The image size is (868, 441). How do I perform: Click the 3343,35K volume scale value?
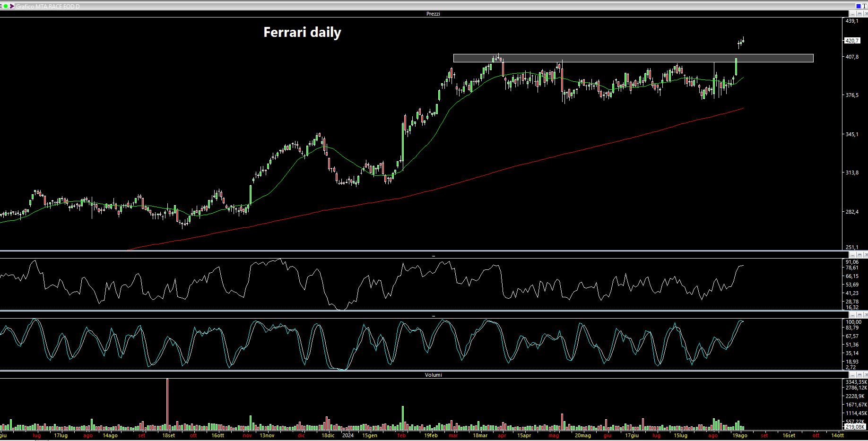click(856, 382)
